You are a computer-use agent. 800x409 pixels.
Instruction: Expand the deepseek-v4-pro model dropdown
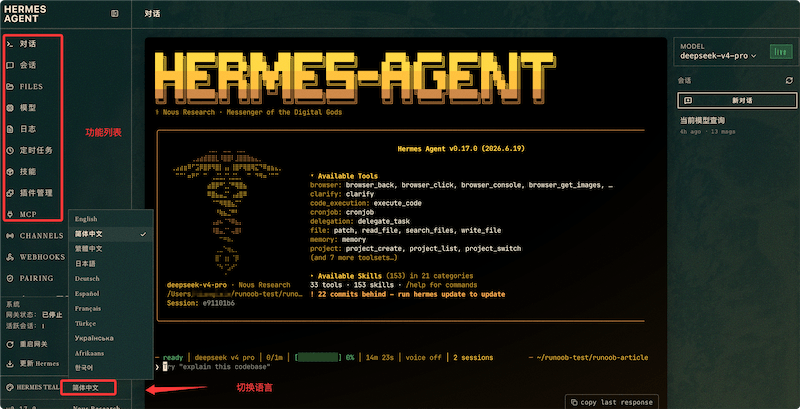(718, 56)
